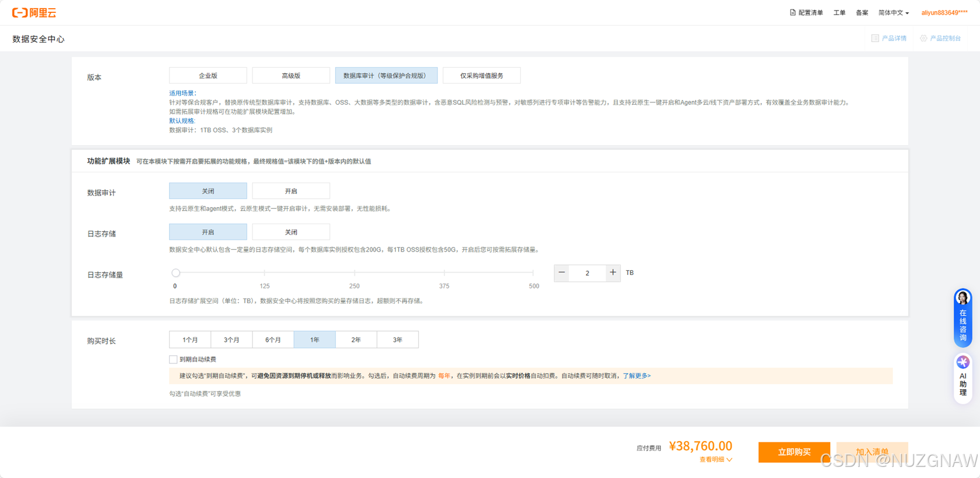Open the 配置清单 configuration list
The image size is (980, 478).
pyautogui.click(x=806, y=12)
